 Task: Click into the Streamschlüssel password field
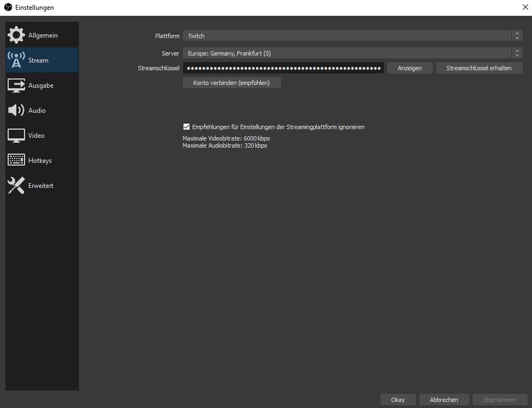coord(283,68)
